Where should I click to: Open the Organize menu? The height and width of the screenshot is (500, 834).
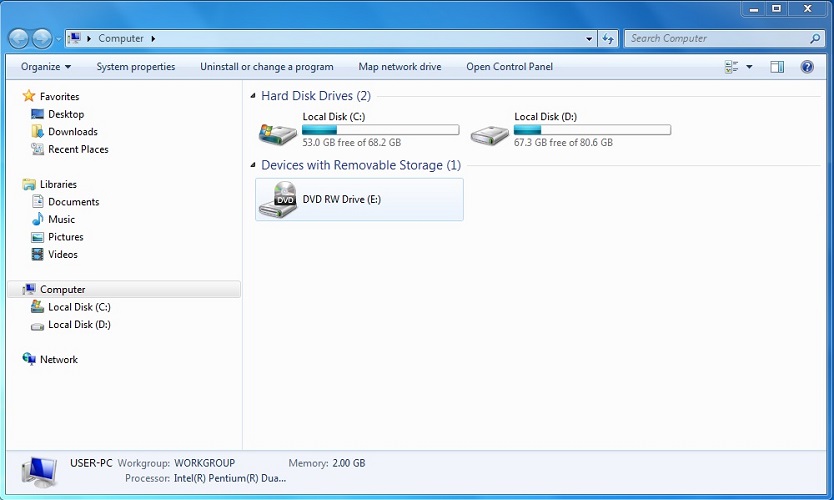46,66
